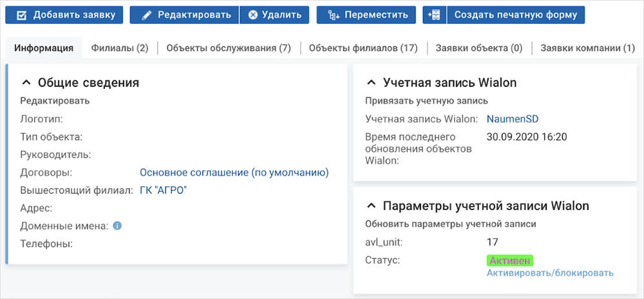Collapse the Общие сведения section
This screenshot has width=644, height=299.
click(26, 83)
